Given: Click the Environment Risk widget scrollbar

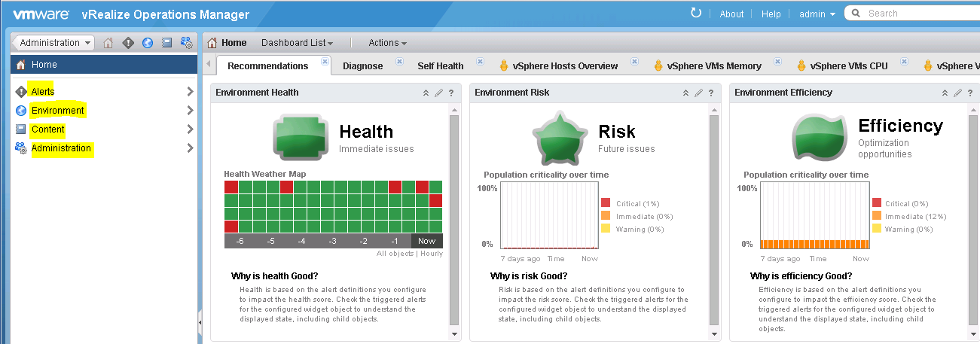Looking at the screenshot, I should [x=714, y=220].
